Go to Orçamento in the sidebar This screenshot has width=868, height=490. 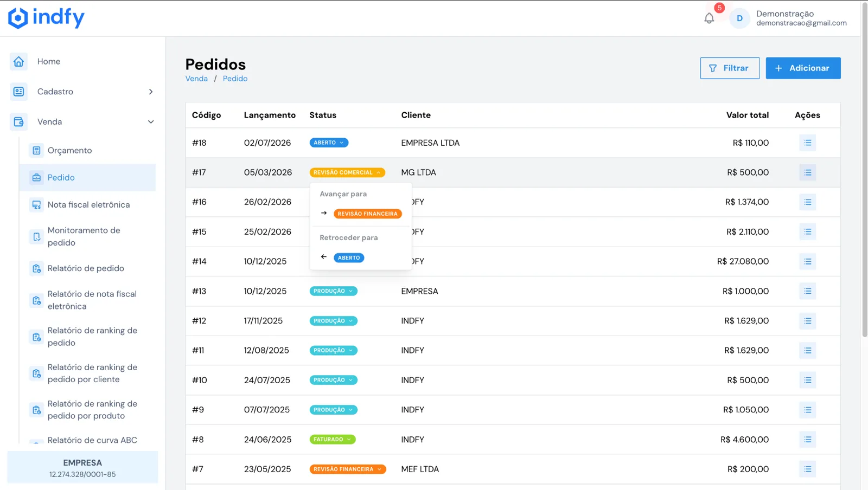tap(69, 150)
